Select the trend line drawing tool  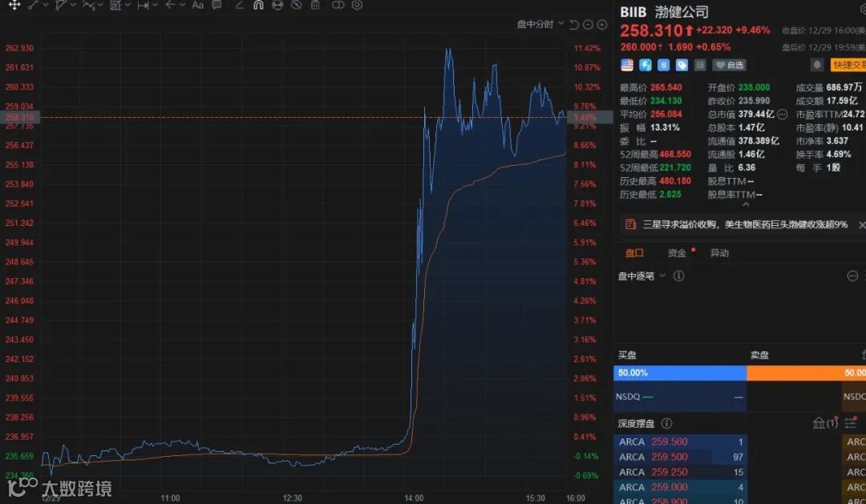(x=34, y=5)
